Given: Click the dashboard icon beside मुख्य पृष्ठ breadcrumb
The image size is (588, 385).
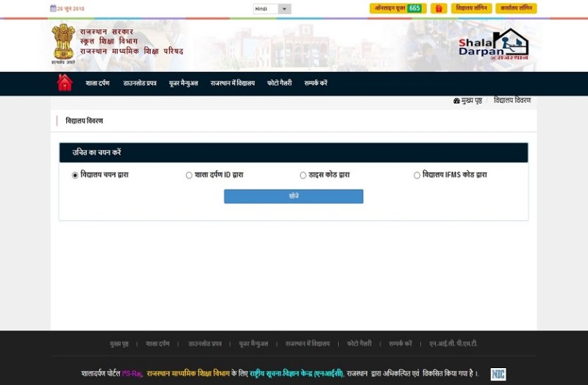Looking at the screenshot, I should click(456, 101).
